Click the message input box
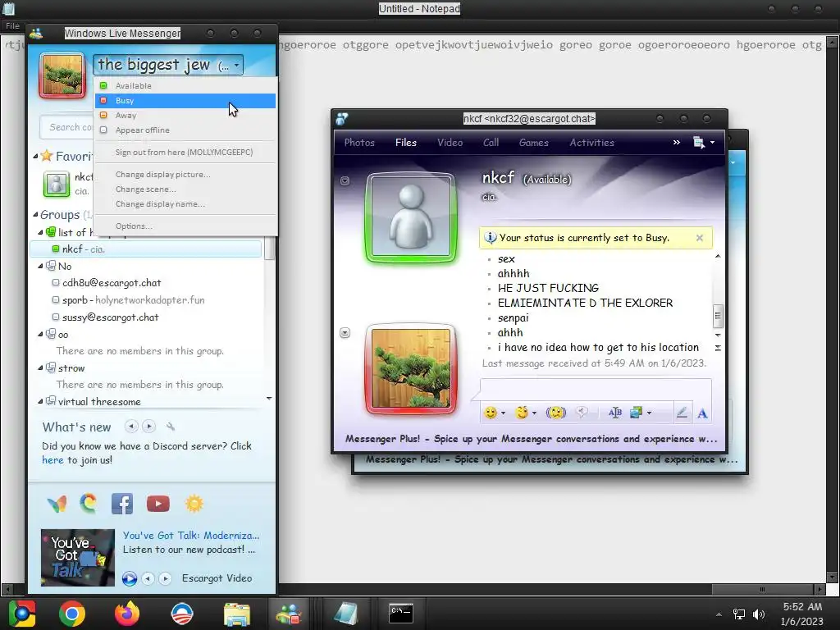Image resolution: width=840 pixels, height=630 pixels. pos(596,388)
